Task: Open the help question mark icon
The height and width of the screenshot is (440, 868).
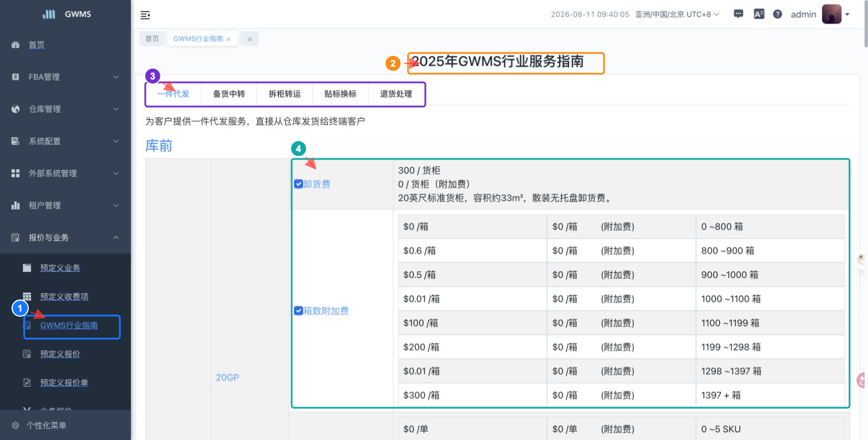Action: pyautogui.click(x=778, y=14)
